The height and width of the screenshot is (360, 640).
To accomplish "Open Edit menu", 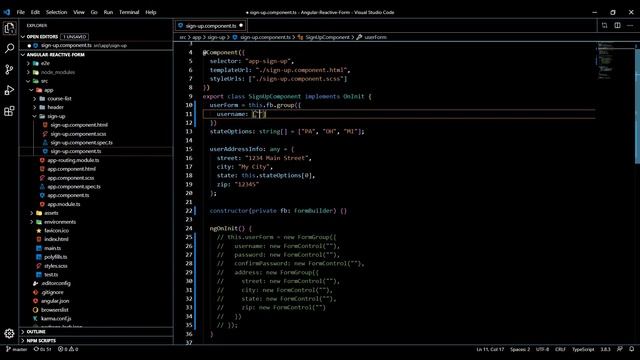I will 36,12.
